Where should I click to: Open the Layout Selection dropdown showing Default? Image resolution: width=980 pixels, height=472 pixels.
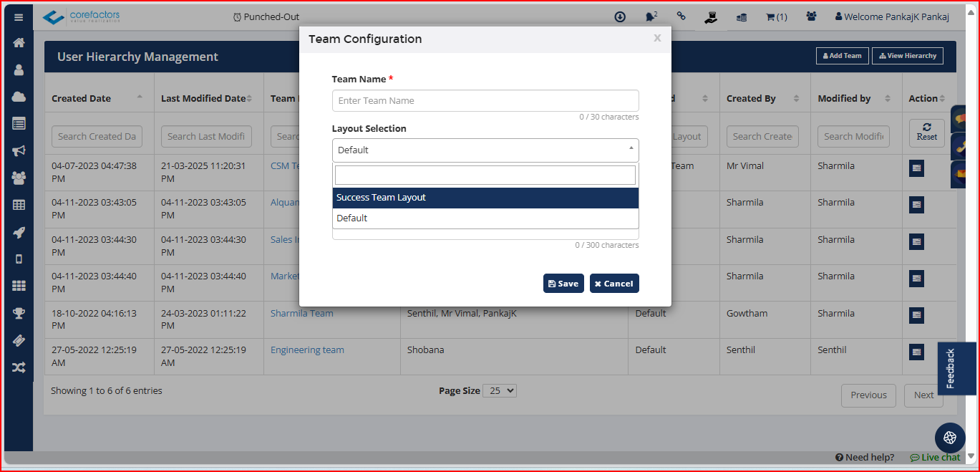pyautogui.click(x=485, y=150)
